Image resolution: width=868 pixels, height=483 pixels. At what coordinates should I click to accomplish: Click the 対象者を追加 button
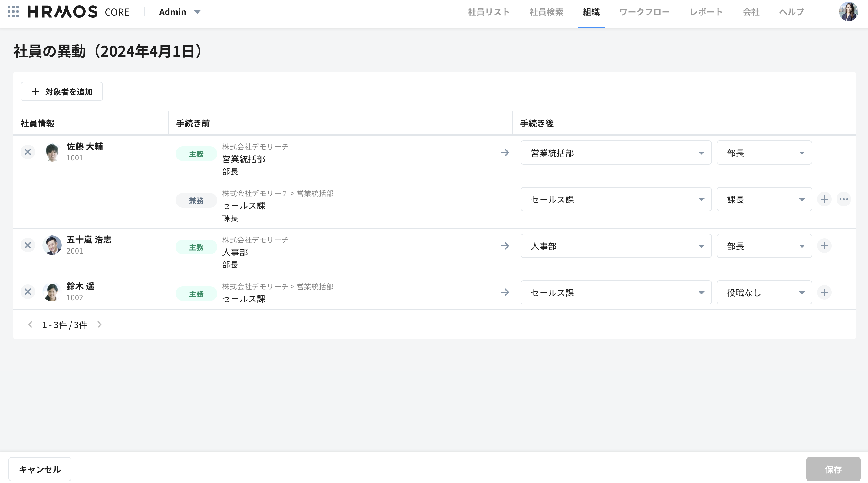tap(62, 92)
